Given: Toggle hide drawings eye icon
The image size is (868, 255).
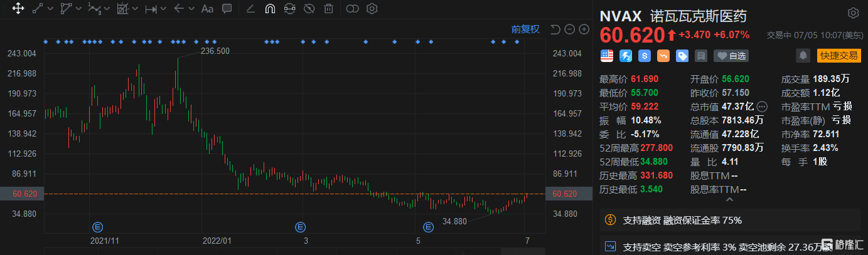Looking at the screenshot, I should pos(308,9).
